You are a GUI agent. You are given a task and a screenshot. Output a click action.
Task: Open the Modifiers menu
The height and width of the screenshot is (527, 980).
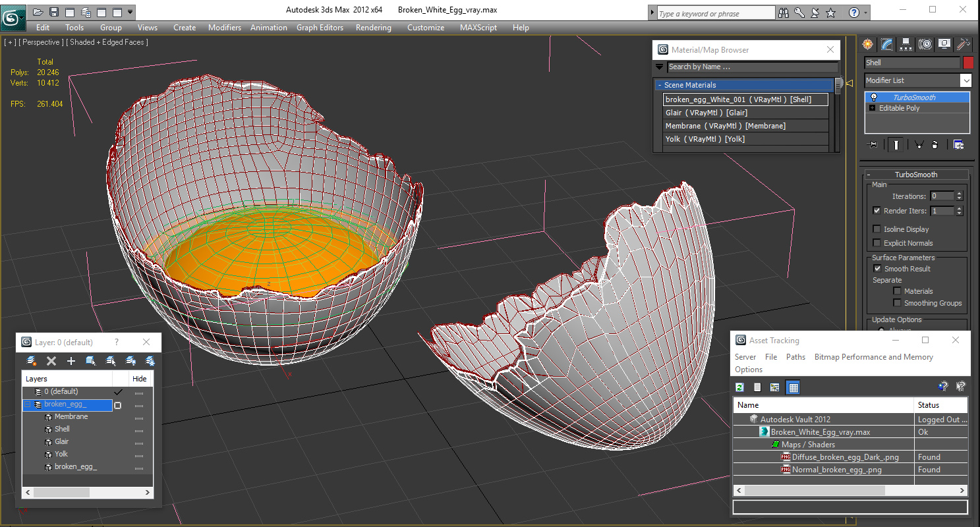225,28
